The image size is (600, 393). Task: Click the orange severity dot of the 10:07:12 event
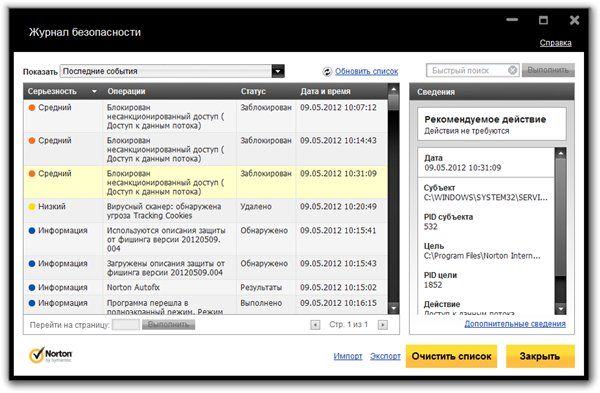(x=32, y=108)
